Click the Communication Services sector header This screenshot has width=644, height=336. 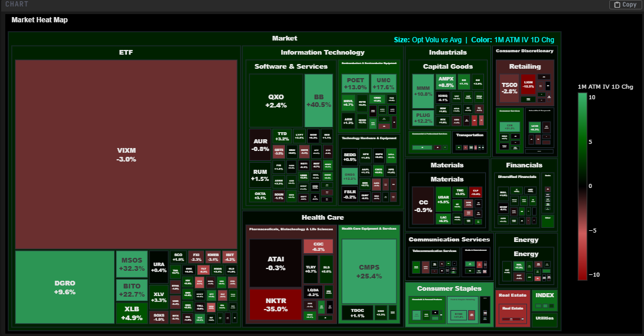tap(449, 239)
